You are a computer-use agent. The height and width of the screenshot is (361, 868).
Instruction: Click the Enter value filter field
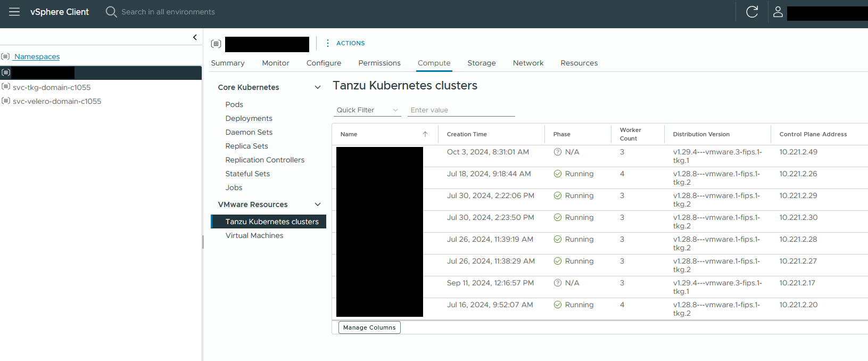[461, 110]
